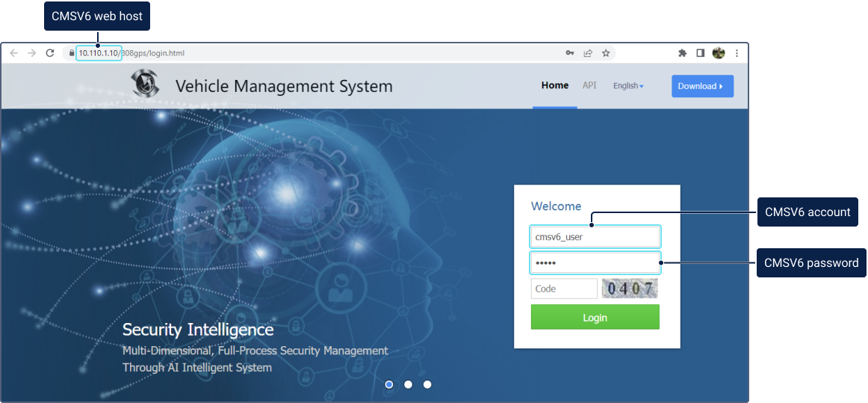Image resolution: width=868 pixels, height=403 pixels.
Task: Click the Security Intelligence heading
Action: (198, 330)
